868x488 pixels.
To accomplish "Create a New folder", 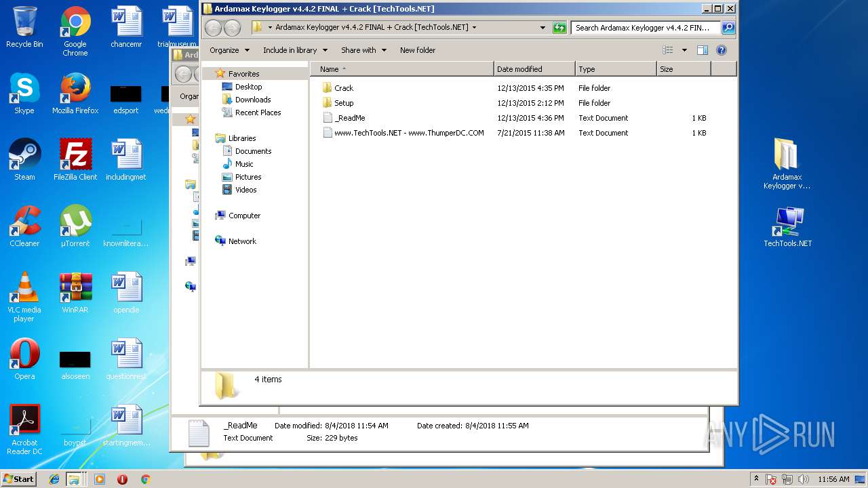I will click(418, 50).
